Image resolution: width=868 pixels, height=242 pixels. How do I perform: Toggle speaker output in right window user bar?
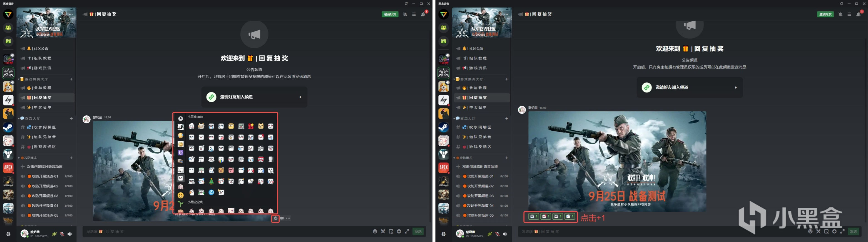[x=505, y=234]
